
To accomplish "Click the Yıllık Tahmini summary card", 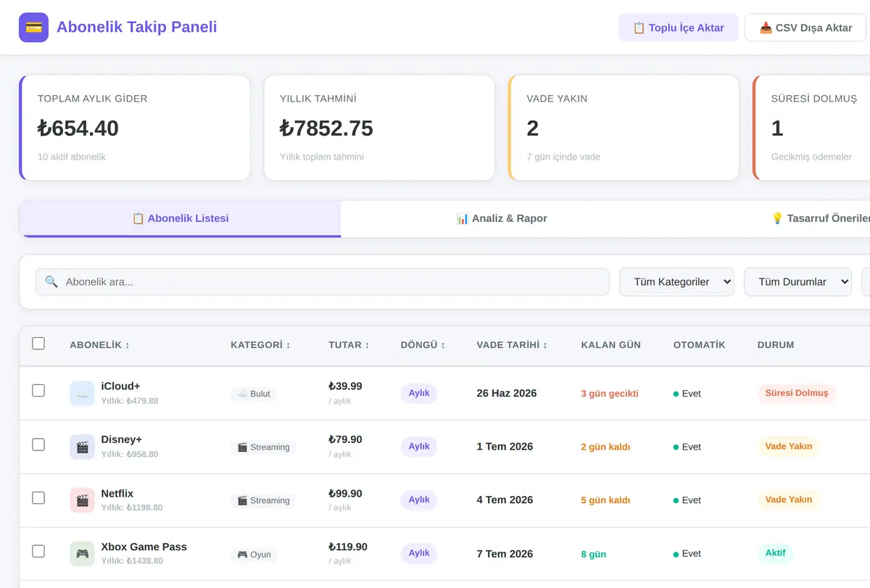I will coord(379,128).
